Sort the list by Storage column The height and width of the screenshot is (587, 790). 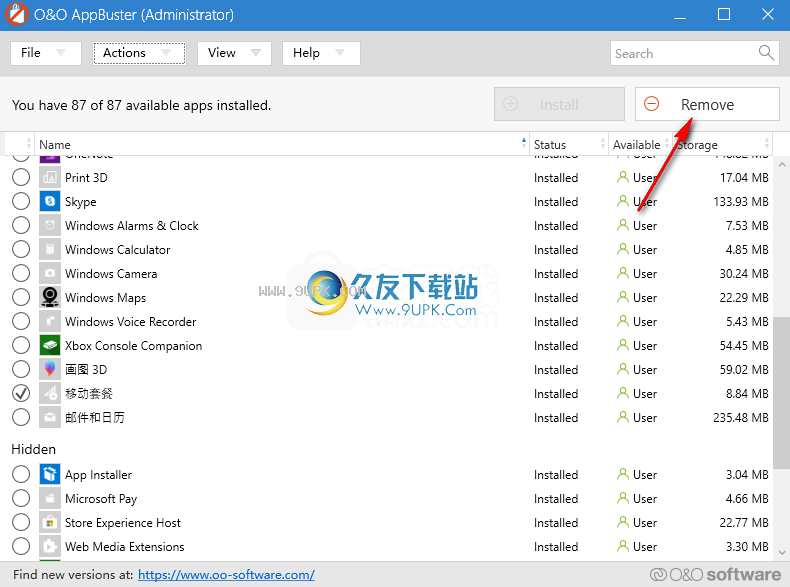pos(722,145)
